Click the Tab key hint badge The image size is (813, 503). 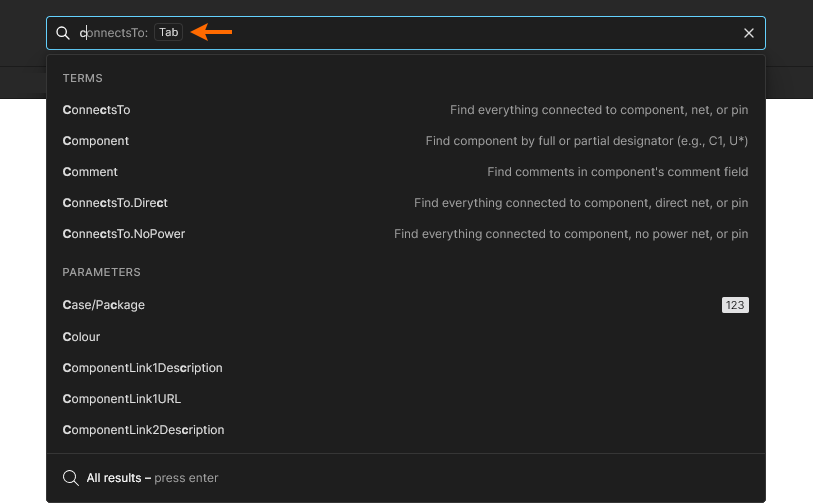169,32
